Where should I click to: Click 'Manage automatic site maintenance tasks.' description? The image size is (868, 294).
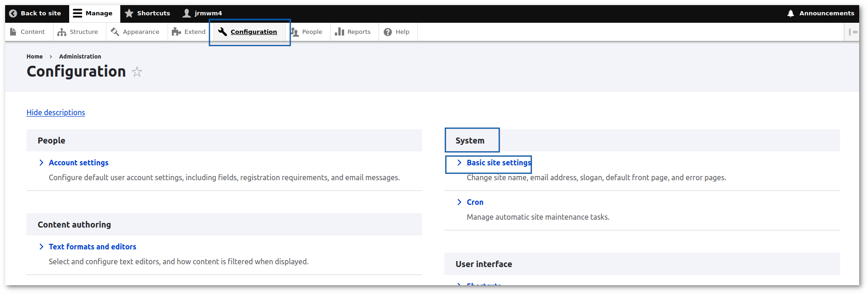pos(538,217)
